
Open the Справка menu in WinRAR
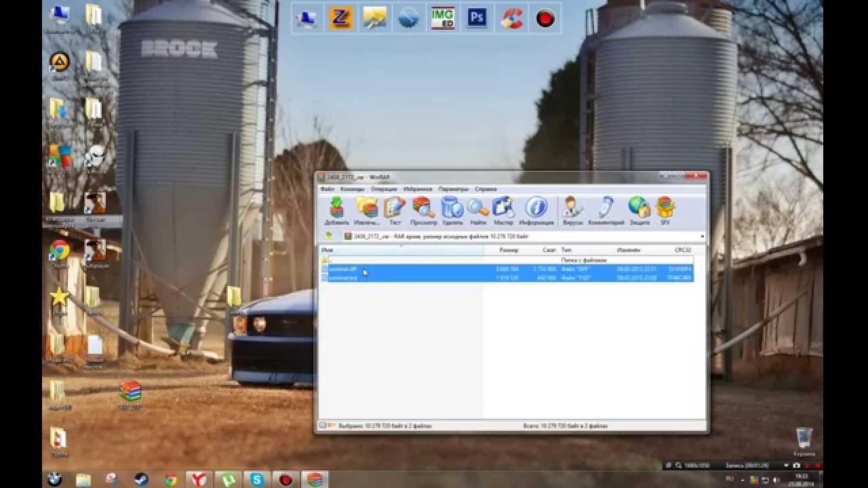[x=486, y=189]
